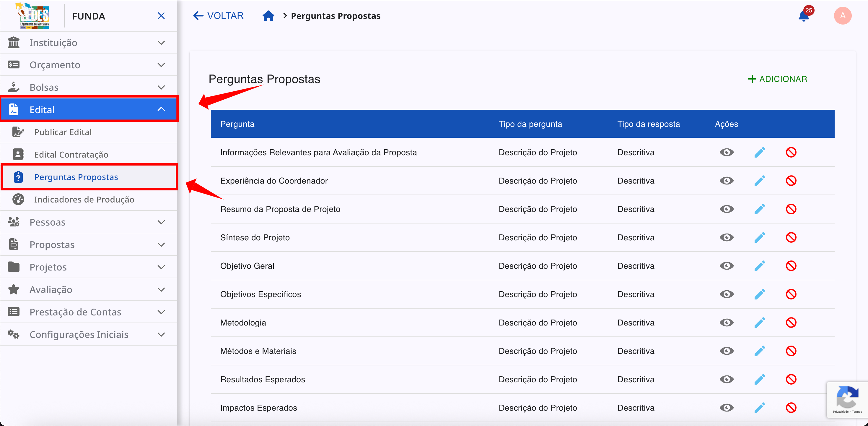
Task: Click the VOLTAR back link
Action: 218,15
